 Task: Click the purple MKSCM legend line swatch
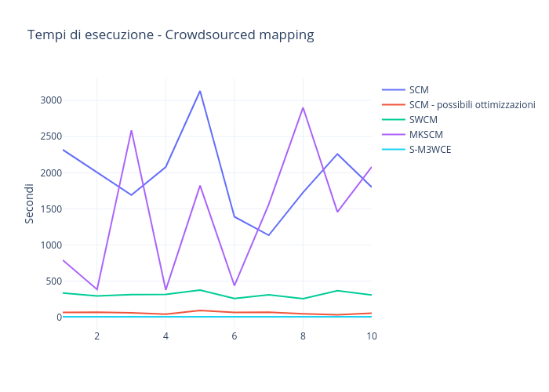[x=393, y=135]
